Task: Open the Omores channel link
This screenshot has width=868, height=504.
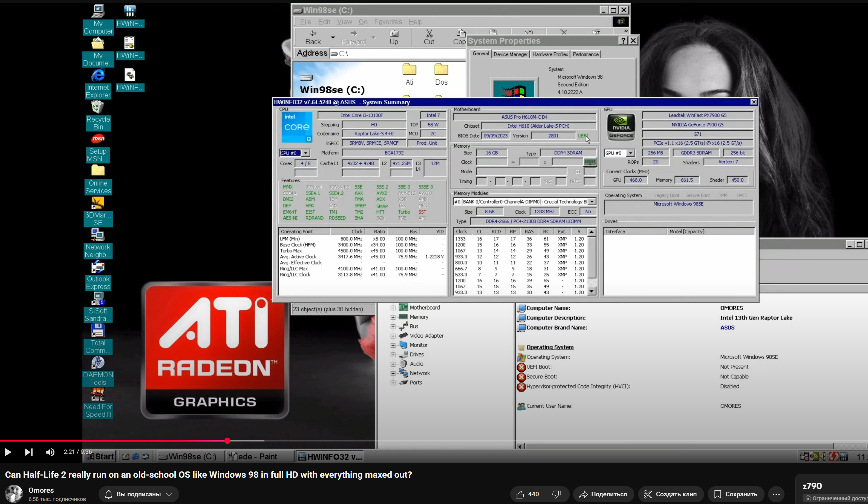Action: pos(41,490)
